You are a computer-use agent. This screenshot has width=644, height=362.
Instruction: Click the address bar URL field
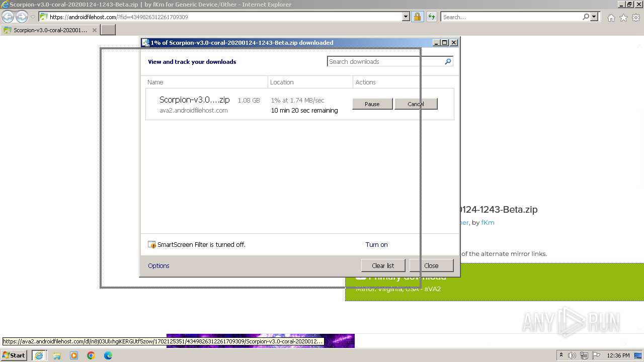tap(220, 17)
